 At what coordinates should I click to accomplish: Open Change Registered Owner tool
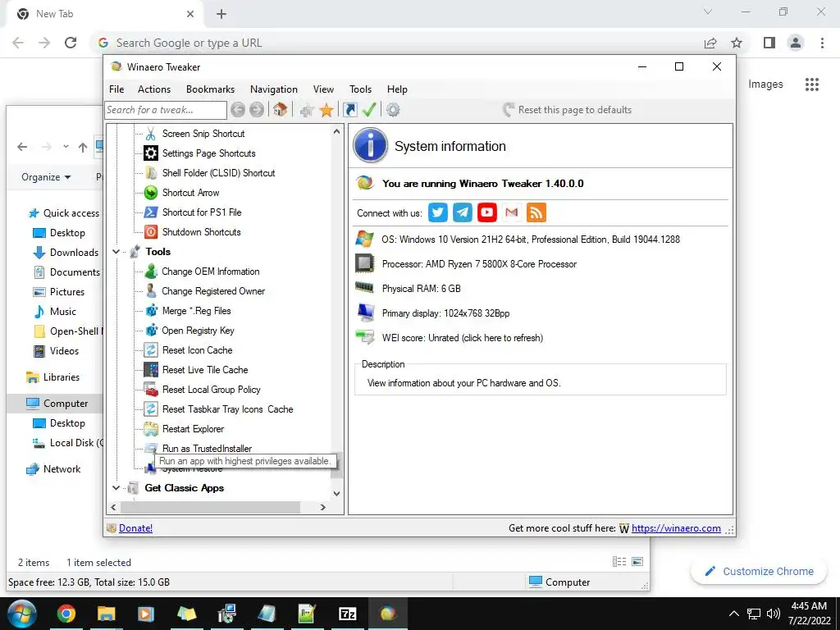tap(212, 291)
